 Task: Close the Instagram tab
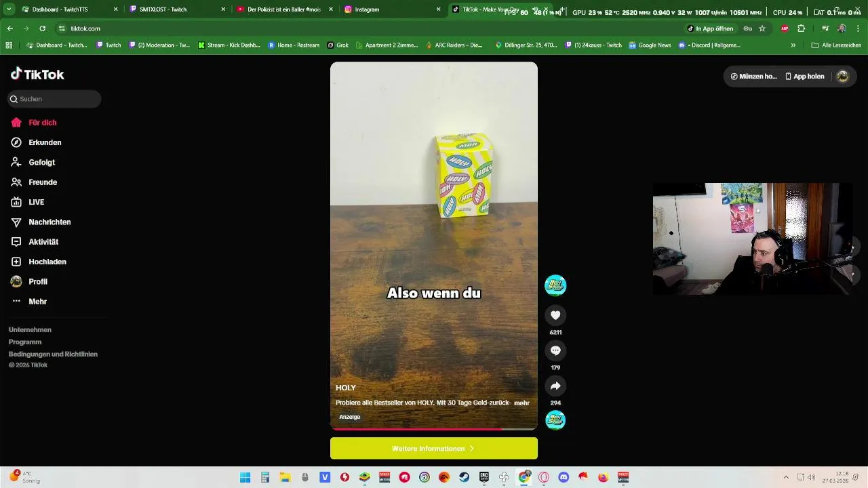[438, 9]
